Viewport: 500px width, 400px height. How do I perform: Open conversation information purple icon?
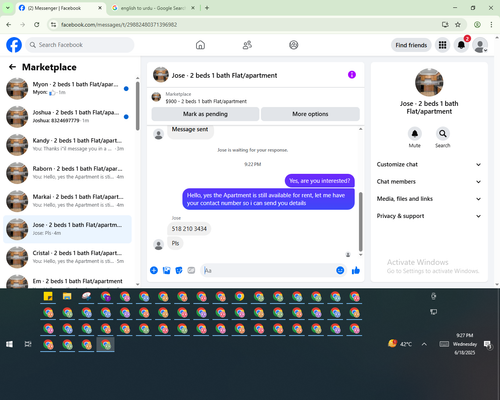(352, 75)
